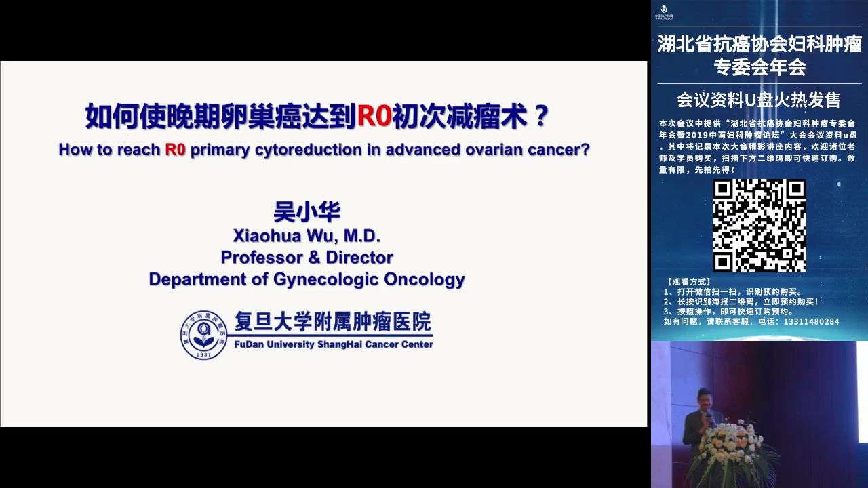Click the Fudan University circular emblem logo
Viewport: 868px width, 488px height.
203,334
